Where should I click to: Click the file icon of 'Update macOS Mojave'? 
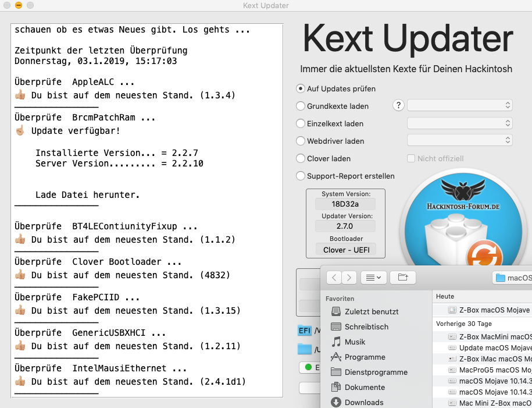click(x=452, y=348)
